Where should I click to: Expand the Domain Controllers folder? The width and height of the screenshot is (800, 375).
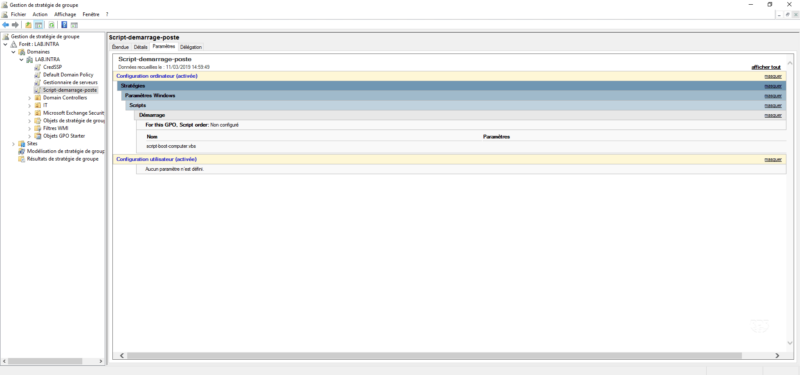point(30,98)
